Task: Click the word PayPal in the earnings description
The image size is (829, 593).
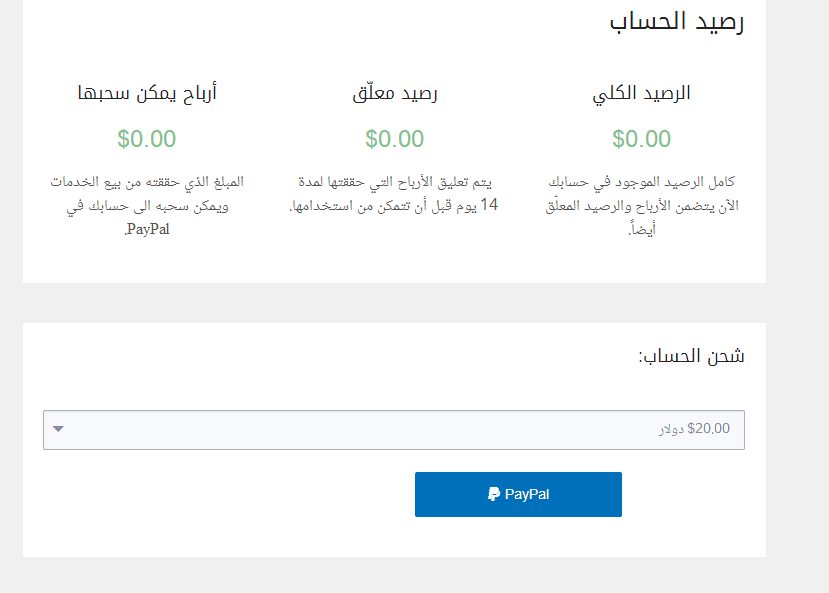Action: click(146, 230)
